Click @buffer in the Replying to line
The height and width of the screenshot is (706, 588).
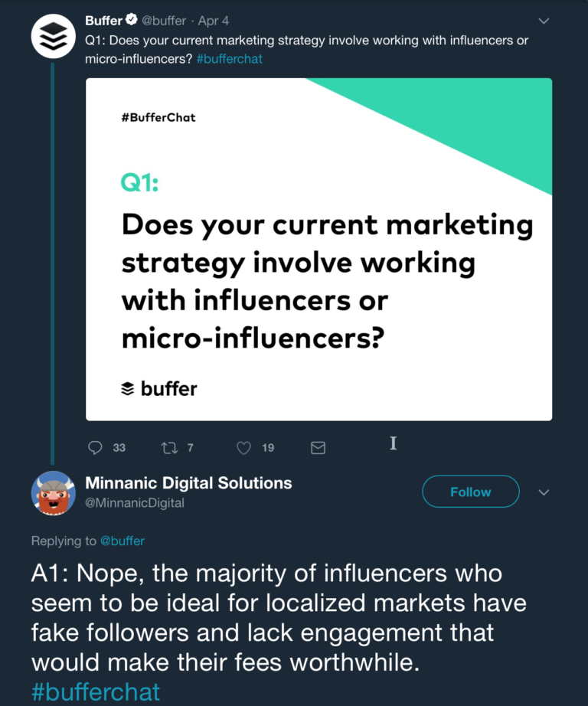pyautogui.click(x=125, y=541)
